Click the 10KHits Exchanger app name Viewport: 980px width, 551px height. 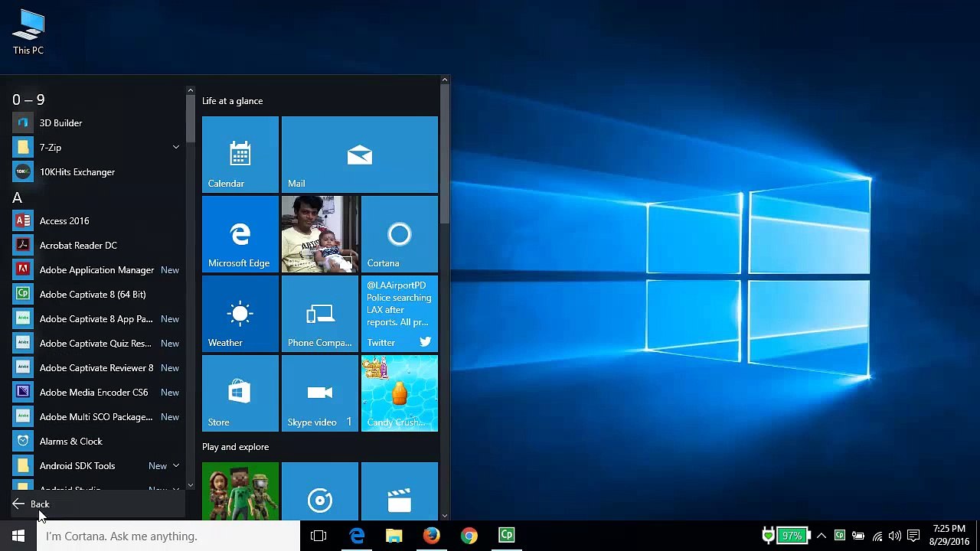click(x=77, y=172)
